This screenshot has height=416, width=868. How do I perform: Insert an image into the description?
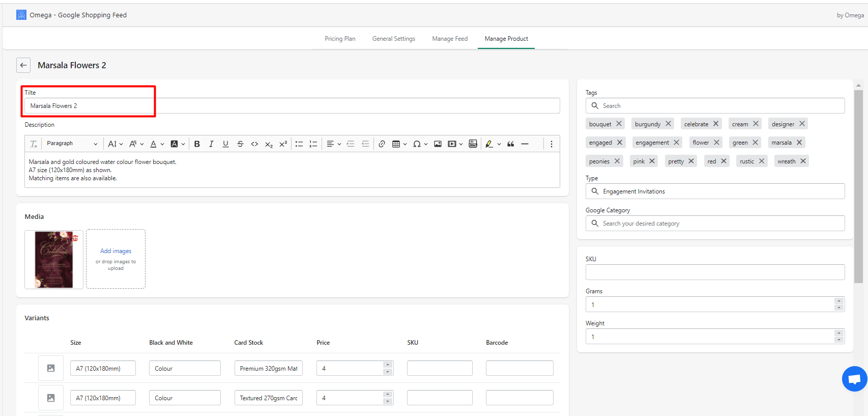pos(438,144)
